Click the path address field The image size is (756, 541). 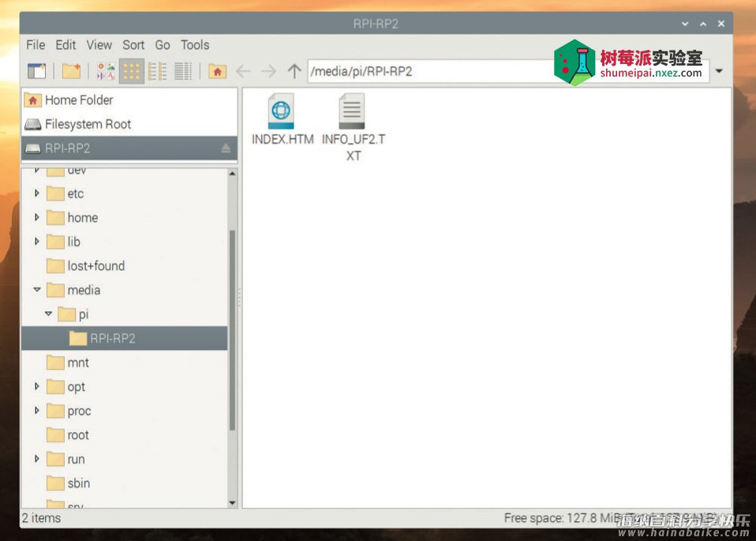426,71
